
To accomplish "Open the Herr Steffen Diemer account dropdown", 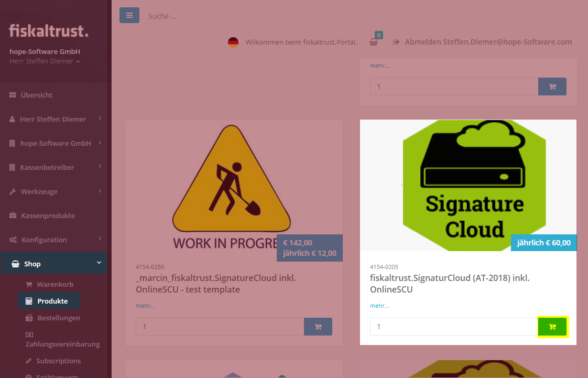I will pos(45,61).
